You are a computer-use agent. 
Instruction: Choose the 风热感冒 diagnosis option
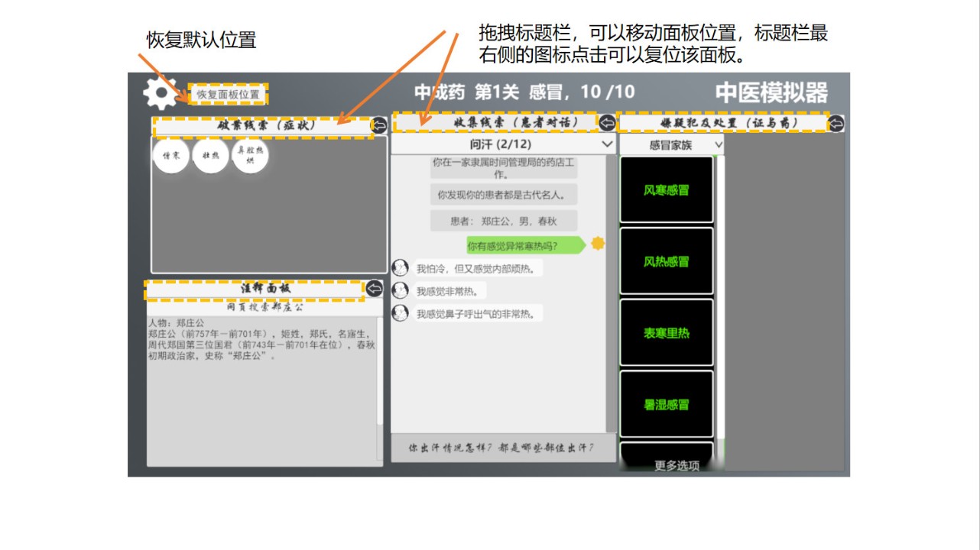pyautogui.click(x=666, y=262)
